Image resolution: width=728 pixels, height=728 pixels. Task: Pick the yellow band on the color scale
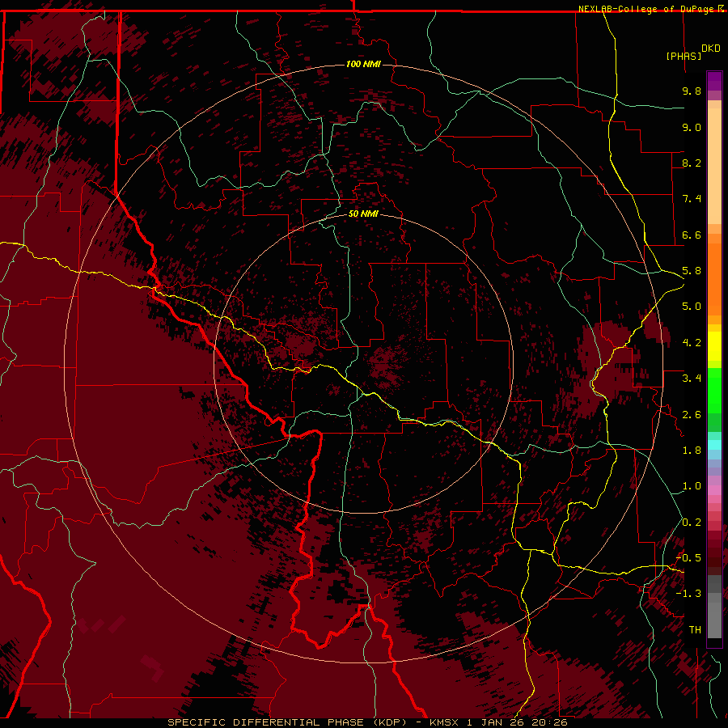tap(714, 346)
